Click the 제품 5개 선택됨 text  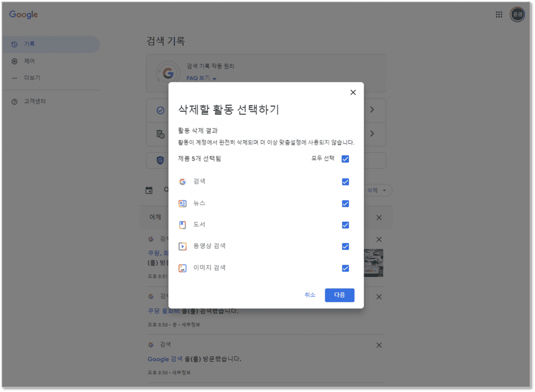pyautogui.click(x=199, y=159)
